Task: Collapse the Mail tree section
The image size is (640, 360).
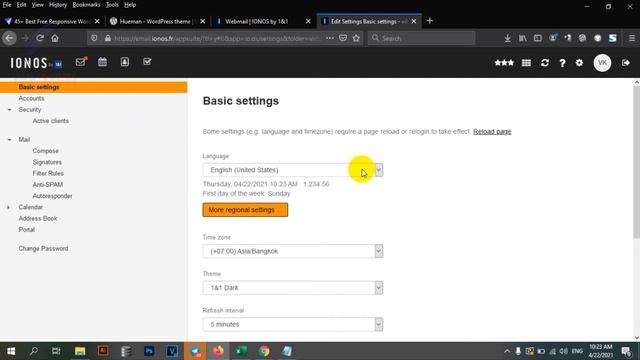Action: (x=9, y=140)
